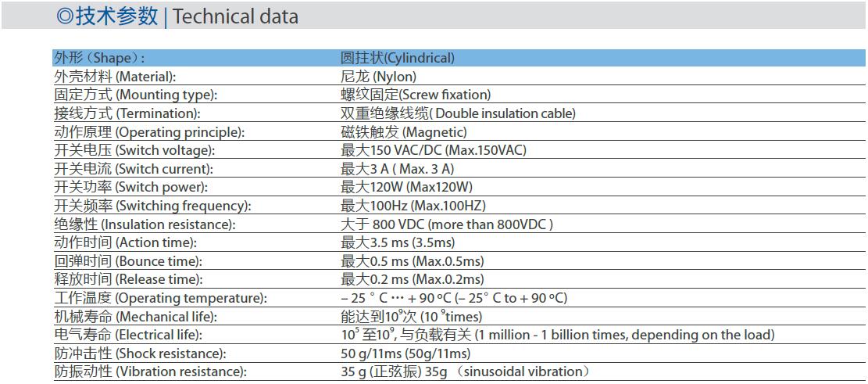Click the more than 800VDC value

(447, 224)
